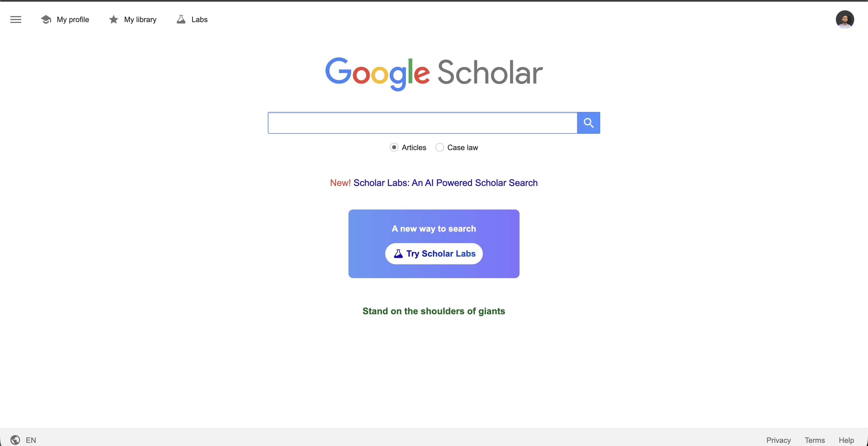Image resolution: width=868 pixels, height=446 pixels.
Task: Click the graduation cap profile icon
Action: coord(46,20)
